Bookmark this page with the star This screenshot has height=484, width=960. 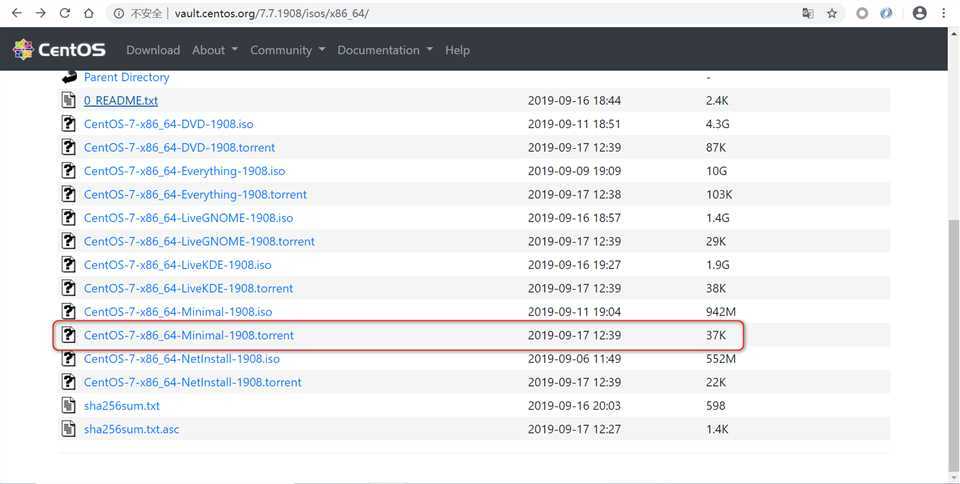tap(831, 13)
